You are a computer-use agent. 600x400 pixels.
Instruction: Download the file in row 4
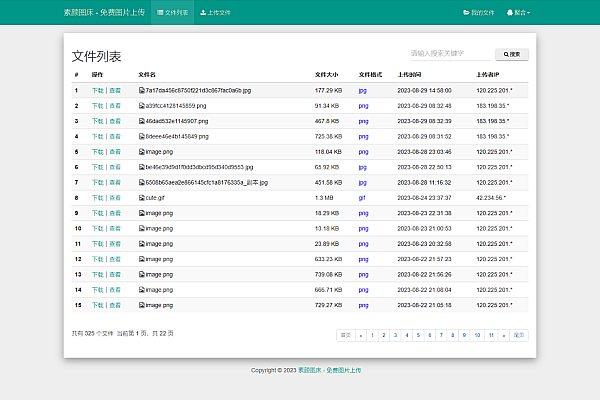pos(98,136)
